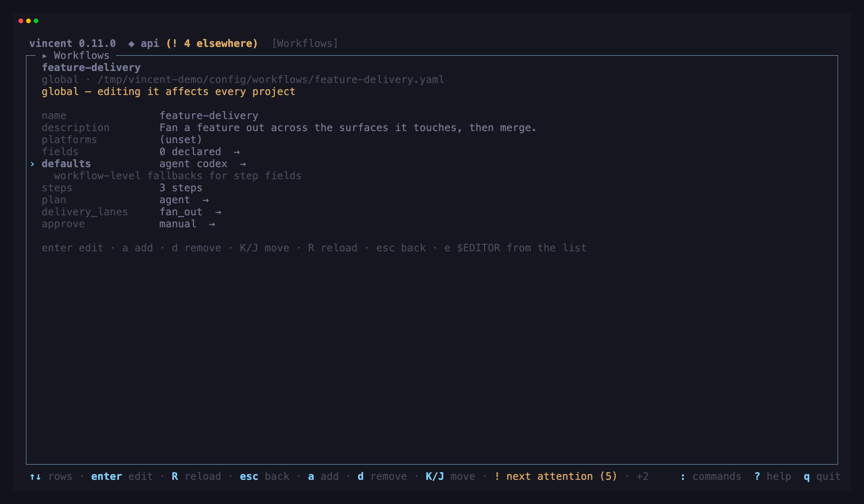Screen dimensions: 864x504
Task: Select the plan row label
Action: (x=54, y=200)
